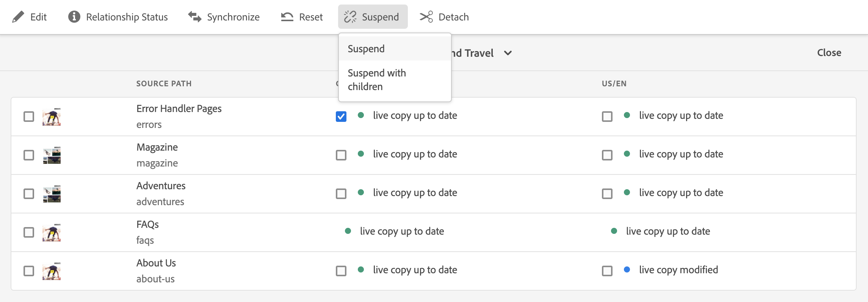Image resolution: width=868 pixels, height=302 pixels.
Task: Click the Synchronize arrows icon
Action: click(x=195, y=17)
